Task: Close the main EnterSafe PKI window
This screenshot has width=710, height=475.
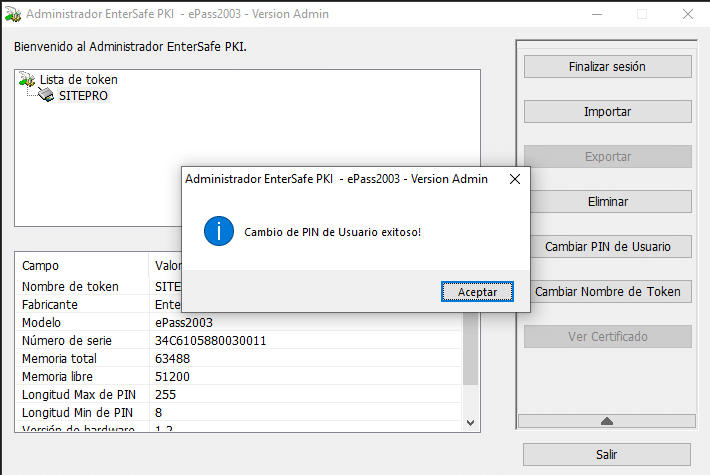Action: click(x=688, y=14)
